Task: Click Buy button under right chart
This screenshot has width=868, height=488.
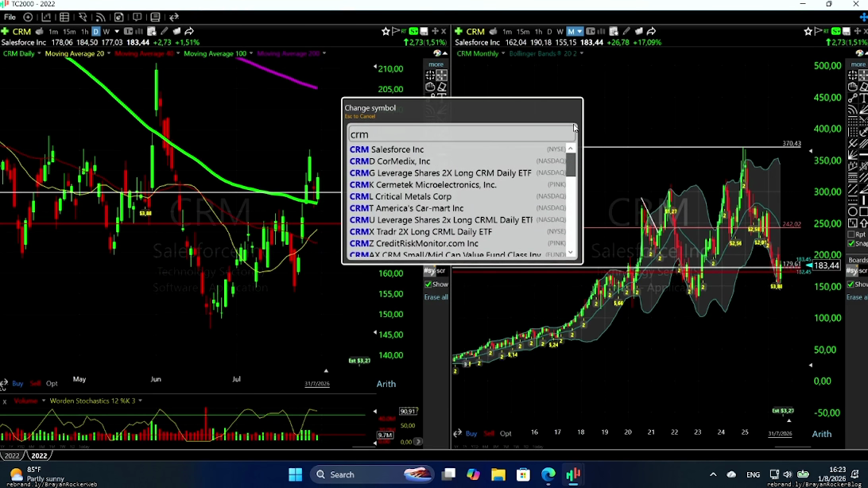Action: point(471,434)
